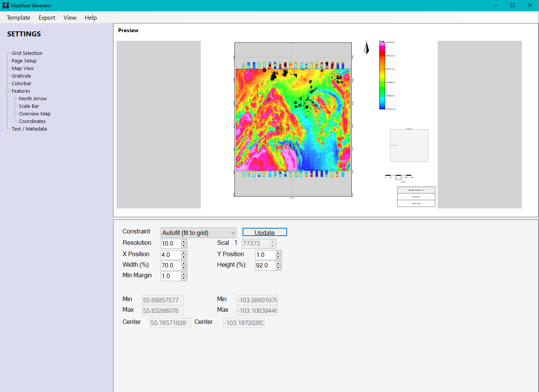Decrease X Position with down arrow
This screenshot has width=539, height=392.
[x=184, y=257]
